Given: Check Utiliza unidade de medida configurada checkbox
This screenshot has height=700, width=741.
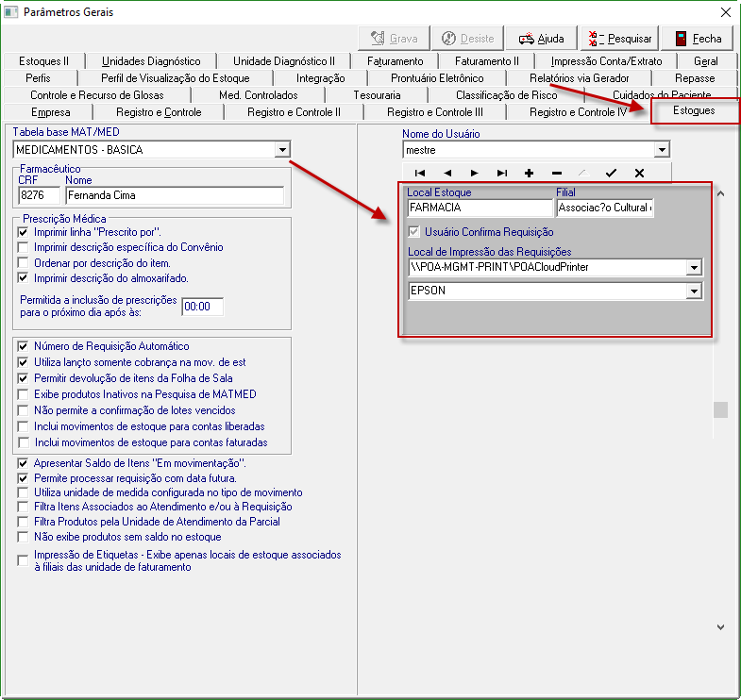Looking at the screenshot, I should pyautogui.click(x=23, y=492).
